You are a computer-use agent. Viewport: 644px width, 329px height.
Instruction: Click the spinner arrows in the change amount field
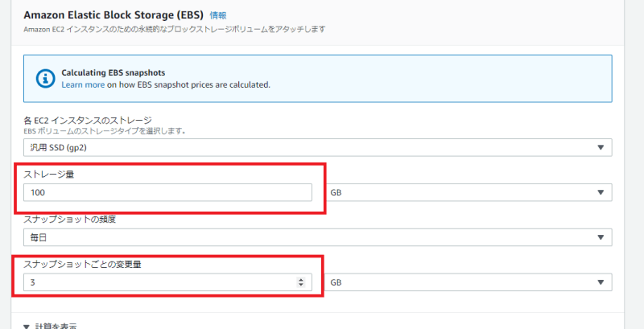point(301,282)
